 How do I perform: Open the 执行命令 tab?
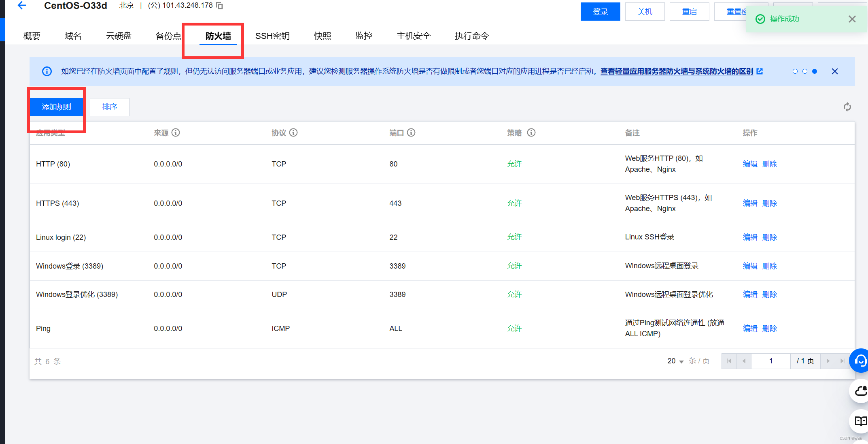tap(472, 36)
